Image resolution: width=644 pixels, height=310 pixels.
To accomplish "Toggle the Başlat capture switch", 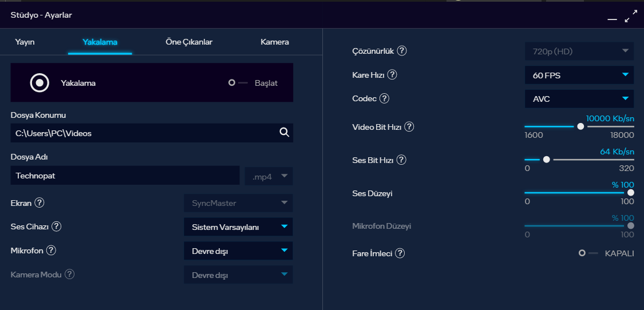I will 237,83.
